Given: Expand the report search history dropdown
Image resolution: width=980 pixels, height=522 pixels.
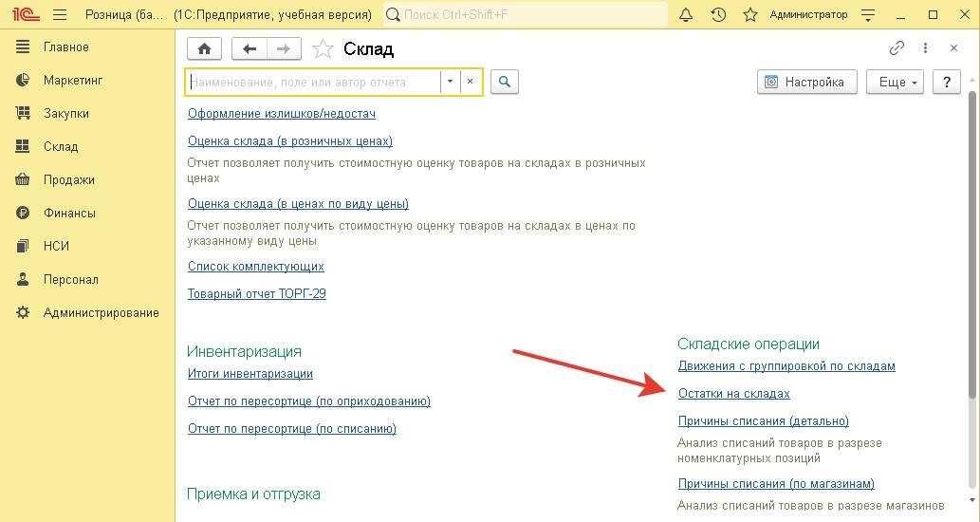Looking at the screenshot, I should click(x=450, y=82).
